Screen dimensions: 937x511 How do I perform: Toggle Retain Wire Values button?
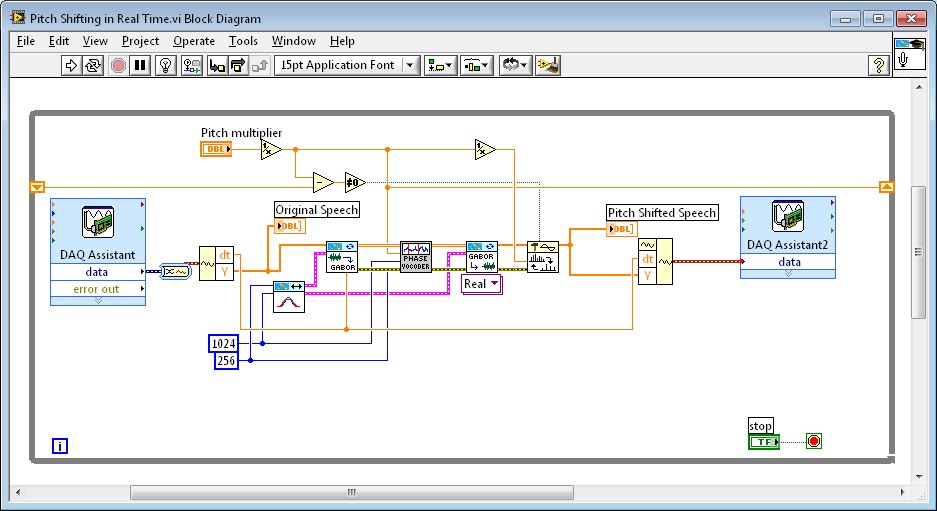191,65
